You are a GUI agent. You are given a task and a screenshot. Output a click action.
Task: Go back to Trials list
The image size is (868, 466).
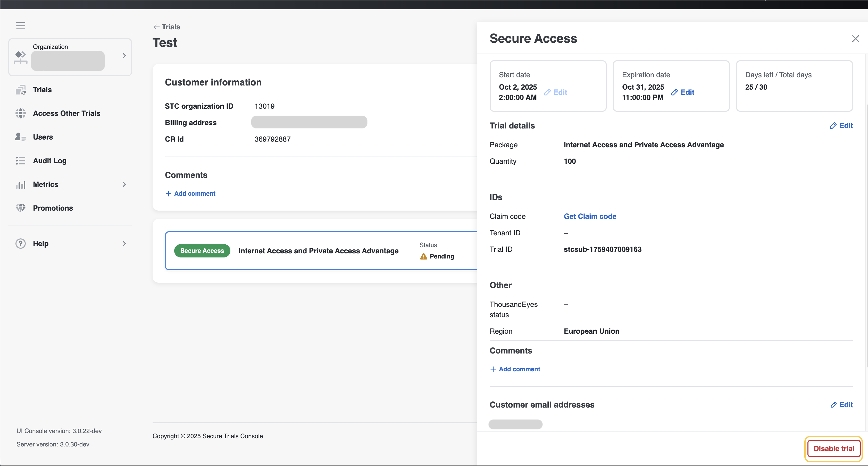pos(166,27)
